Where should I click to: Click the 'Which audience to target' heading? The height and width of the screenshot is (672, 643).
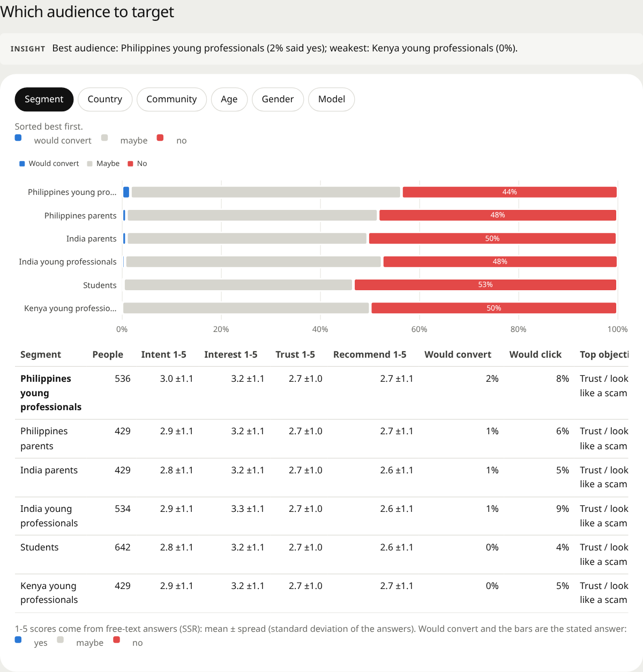tap(87, 12)
